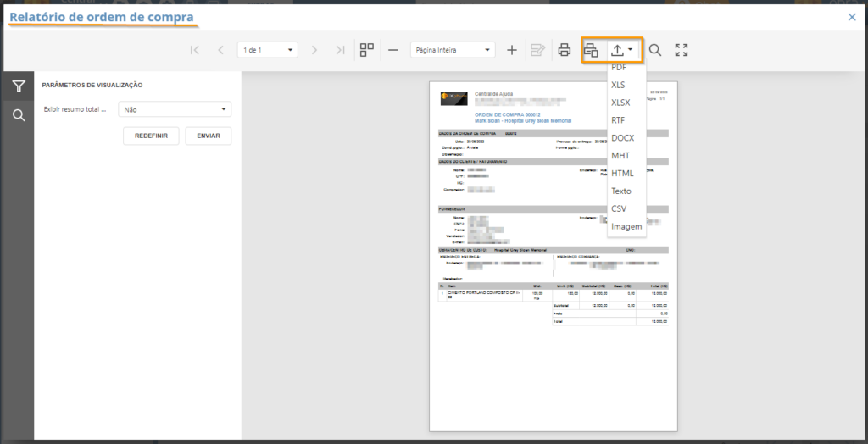Click the edit fields icon
Screen dimensions: 868x444
click(537, 50)
